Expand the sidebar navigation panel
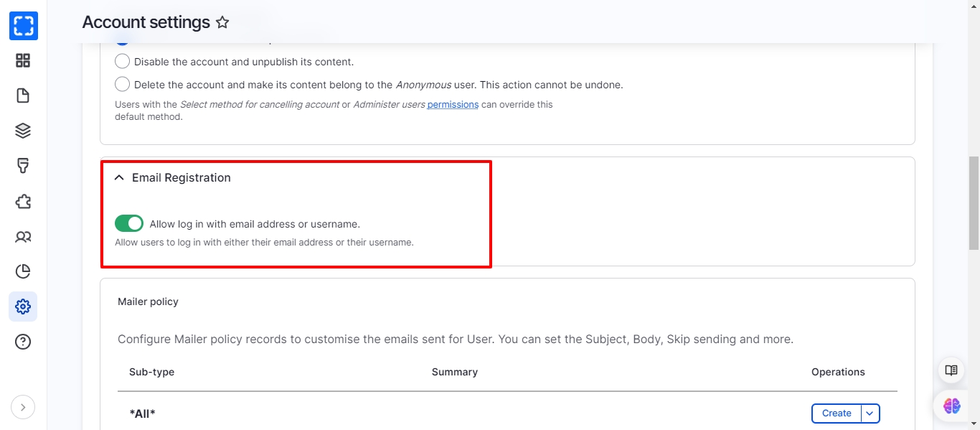Viewport: 980px width, 430px height. point(23,408)
